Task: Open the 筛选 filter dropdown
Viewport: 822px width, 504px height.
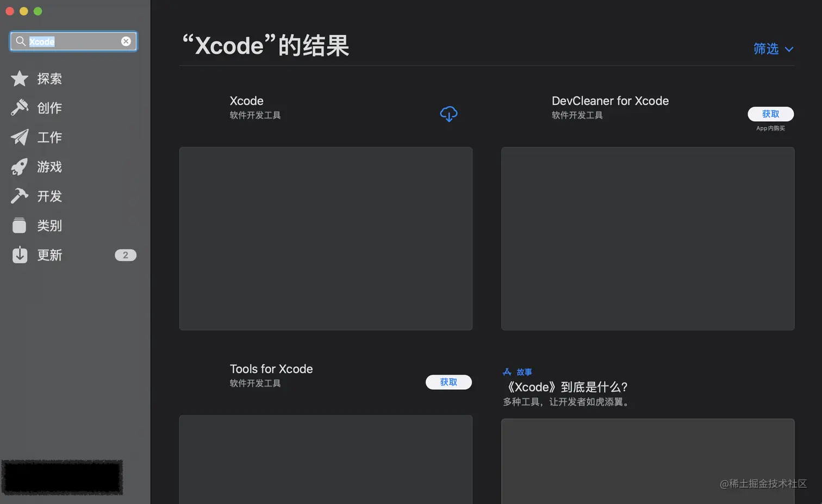Action: (774, 49)
